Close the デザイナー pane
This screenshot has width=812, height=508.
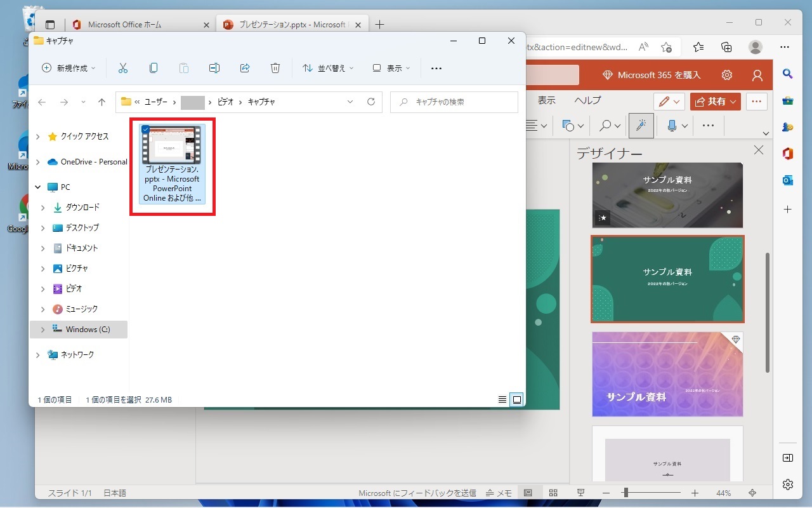coord(758,150)
